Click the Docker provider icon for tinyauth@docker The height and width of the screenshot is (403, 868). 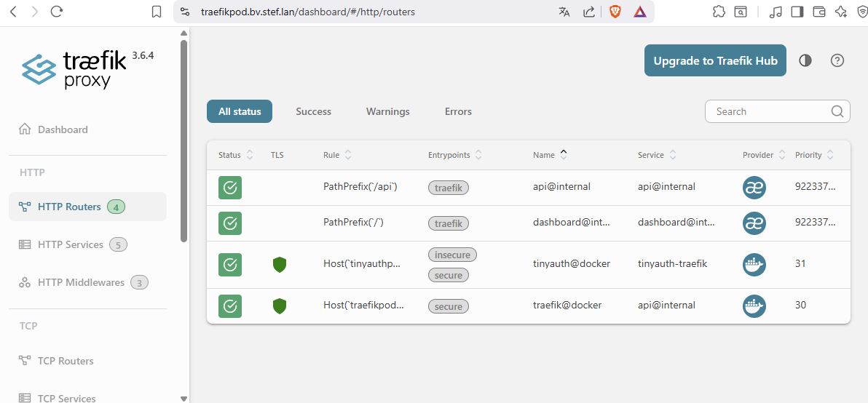(754, 265)
